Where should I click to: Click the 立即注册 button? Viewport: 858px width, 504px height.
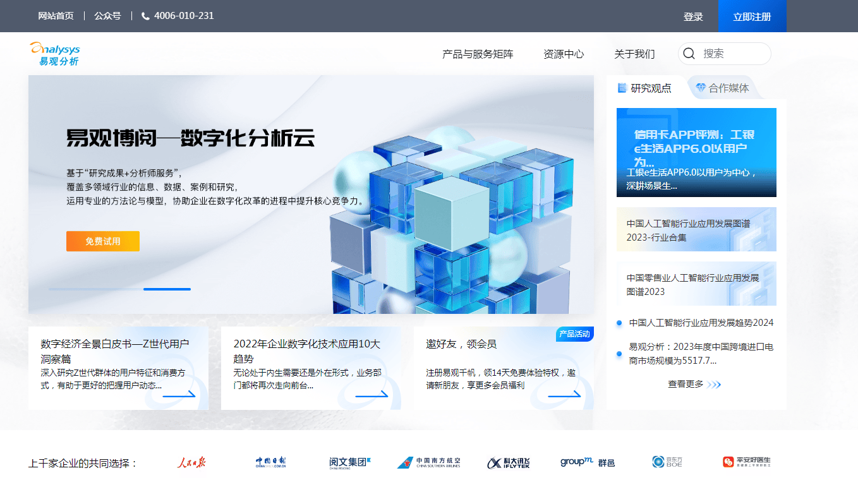752,16
